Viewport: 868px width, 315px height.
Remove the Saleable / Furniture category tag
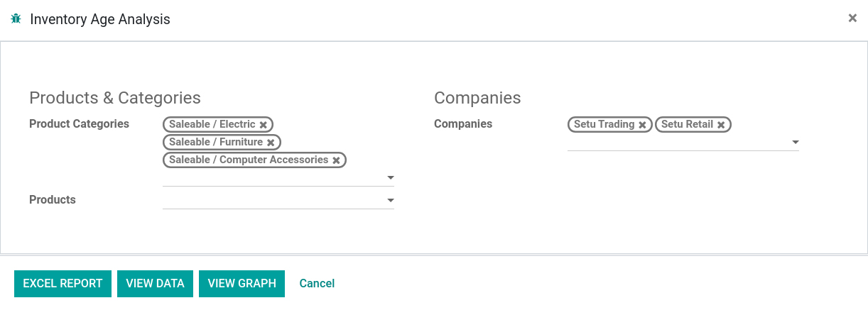click(271, 143)
